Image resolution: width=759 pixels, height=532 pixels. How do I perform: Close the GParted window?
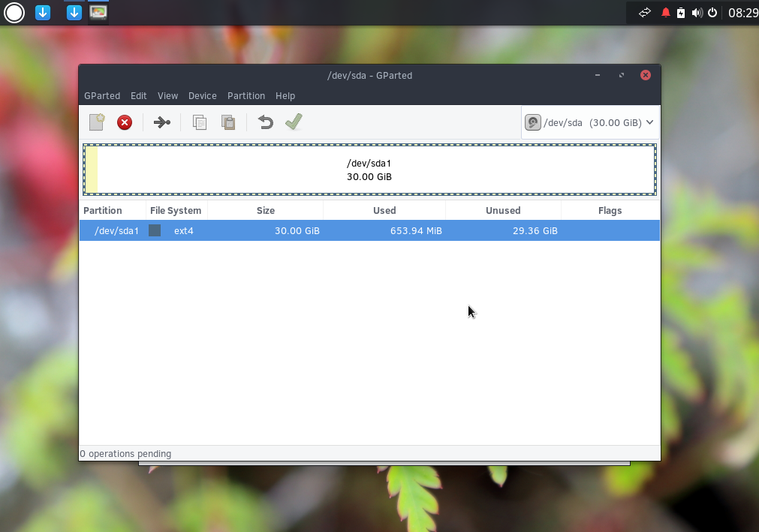point(645,75)
